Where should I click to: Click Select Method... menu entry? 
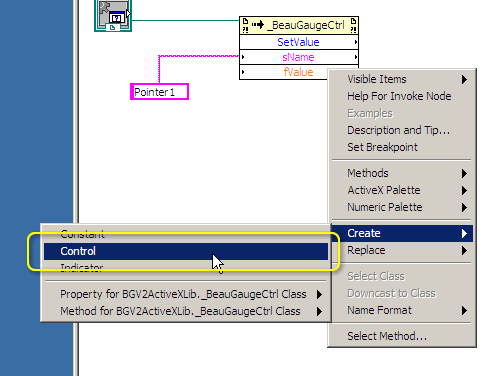pos(402,336)
